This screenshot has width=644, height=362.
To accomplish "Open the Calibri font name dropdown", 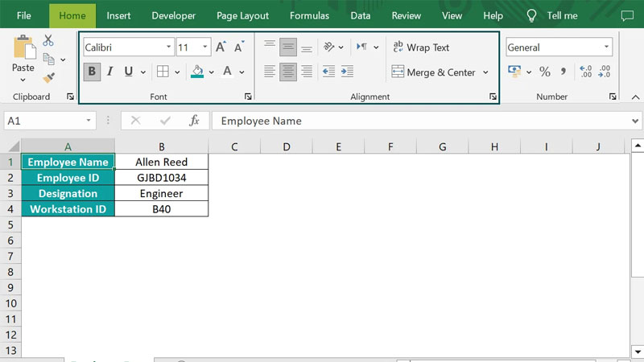I will click(x=168, y=47).
